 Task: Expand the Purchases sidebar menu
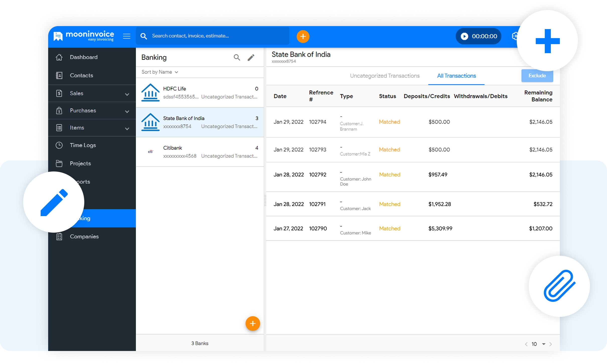click(127, 111)
